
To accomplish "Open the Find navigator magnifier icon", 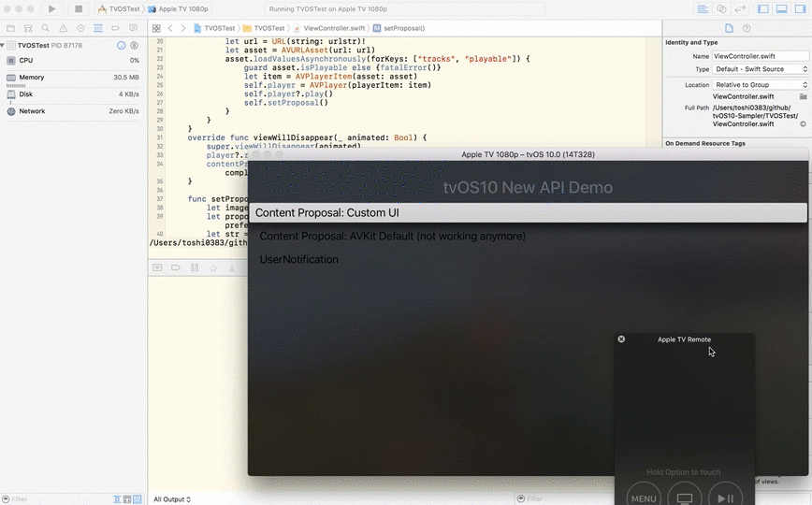I will [46, 28].
